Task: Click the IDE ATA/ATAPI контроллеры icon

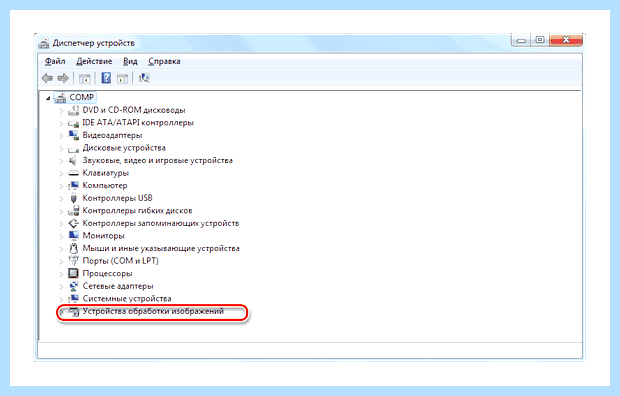Action: [74, 123]
